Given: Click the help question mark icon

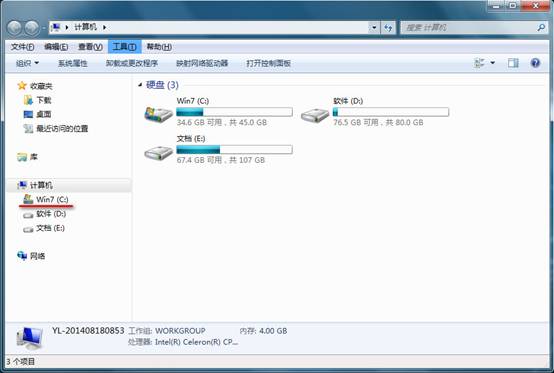Looking at the screenshot, I should 535,63.
